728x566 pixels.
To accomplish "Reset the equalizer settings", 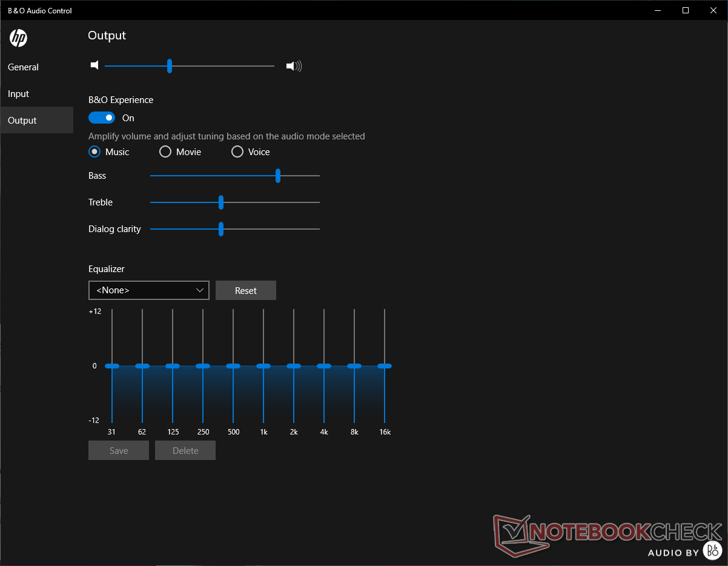I will click(245, 290).
